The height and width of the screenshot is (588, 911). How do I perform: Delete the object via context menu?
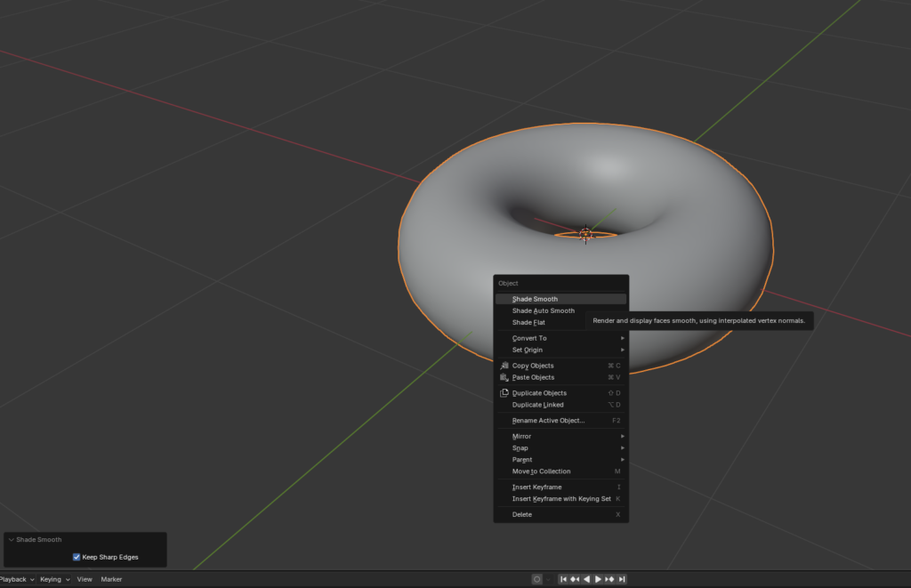pos(522,515)
